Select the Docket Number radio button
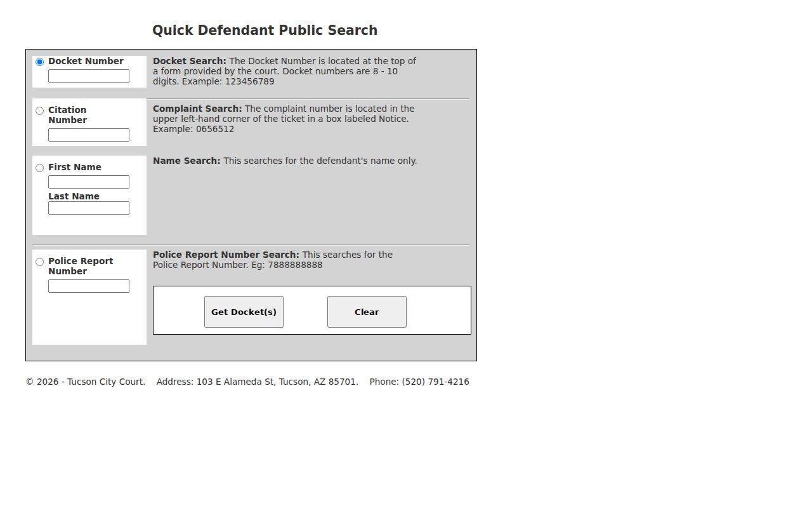 (x=39, y=62)
